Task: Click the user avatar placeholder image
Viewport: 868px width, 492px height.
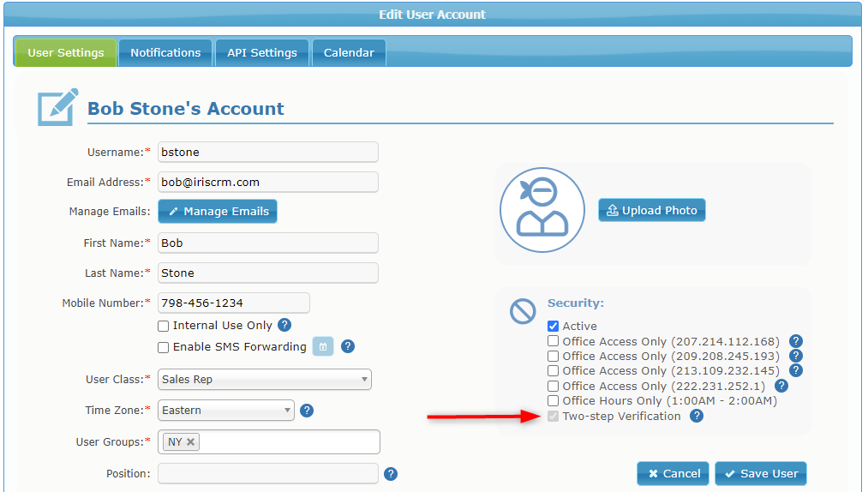Action: click(x=542, y=210)
